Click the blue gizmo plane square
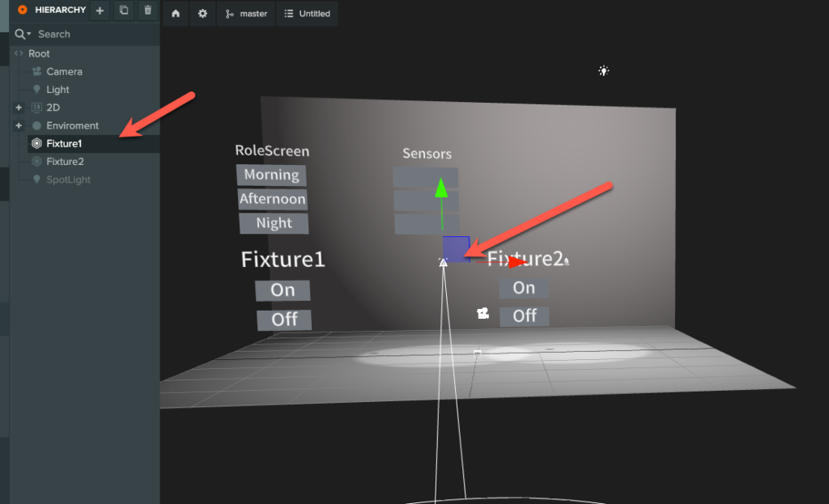Viewport: 829px width, 504px height. coord(456,248)
